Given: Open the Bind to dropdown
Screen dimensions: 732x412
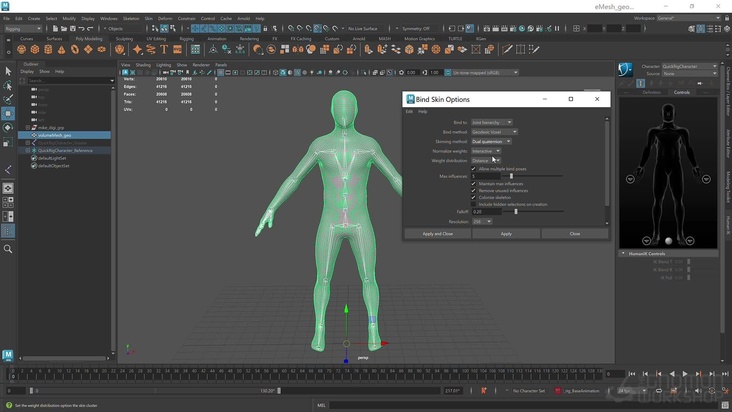Looking at the screenshot, I should 492,122.
